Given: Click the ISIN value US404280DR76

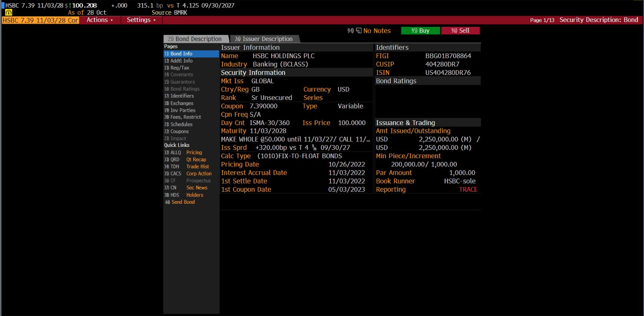Looking at the screenshot, I should (448, 73).
